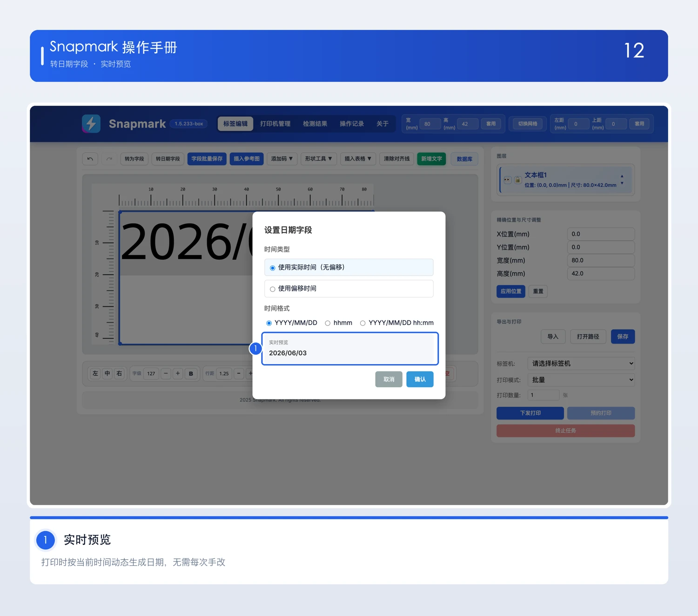Open the 插入表格 dropdown
Image resolution: width=698 pixels, height=616 pixels.
tap(358, 159)
